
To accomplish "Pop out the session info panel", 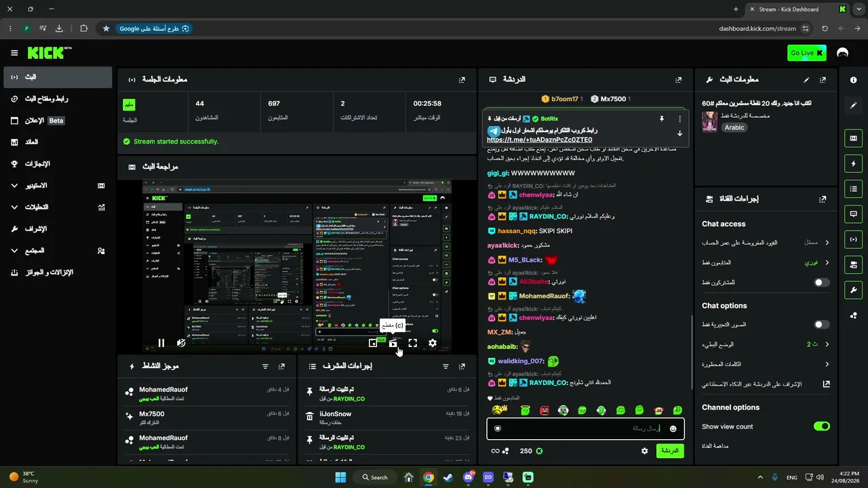I will [x=462, y=79].
